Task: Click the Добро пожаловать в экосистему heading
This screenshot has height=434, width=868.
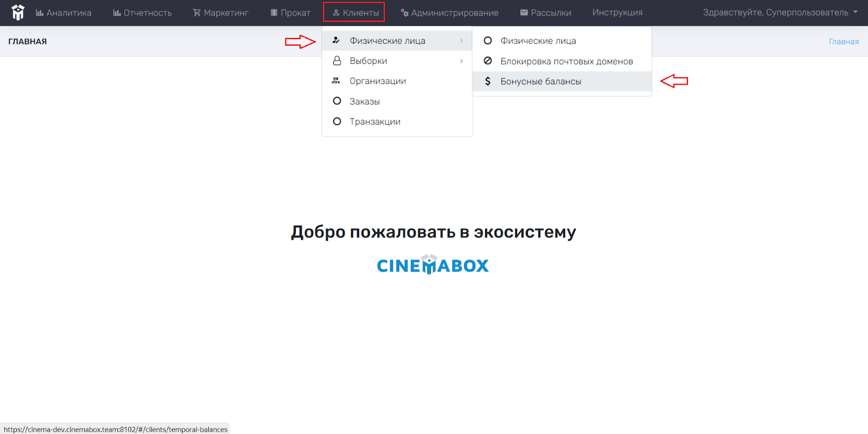Action: [433, 232]
